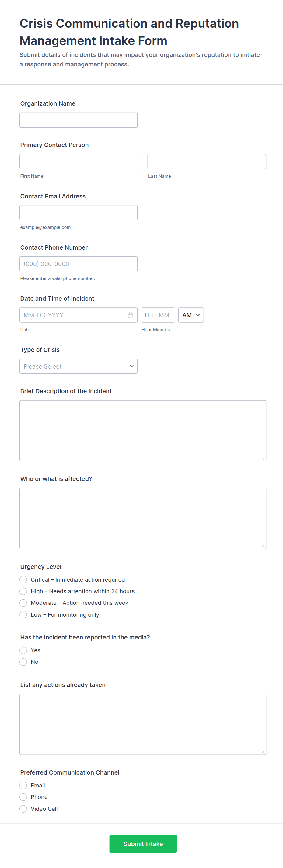The height and width of the screenshot is (868, 283).
Task: Select No for media reporting
Action: pos(23,662)
